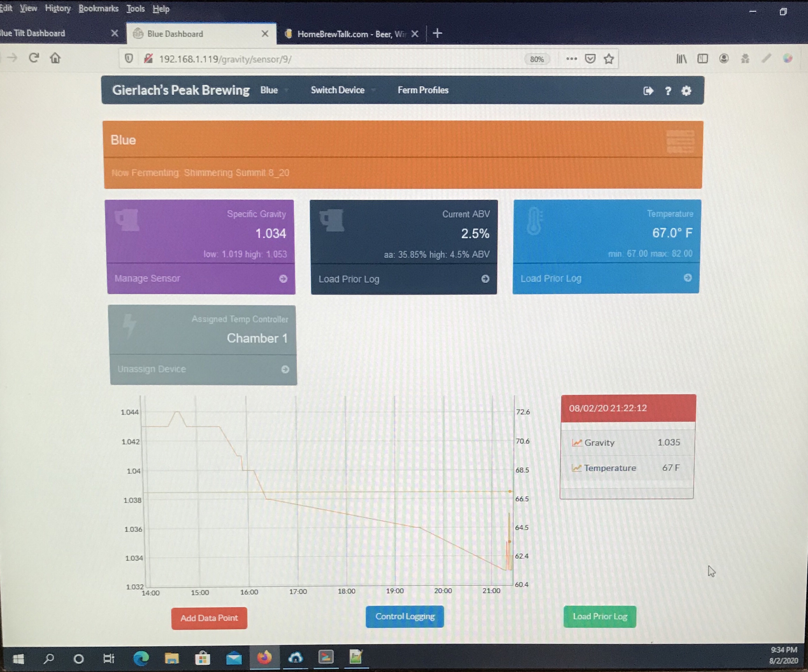Click the Add Data Point button
Image resolution: width=808 pixels, height=672 pixels.
(209, 618)
